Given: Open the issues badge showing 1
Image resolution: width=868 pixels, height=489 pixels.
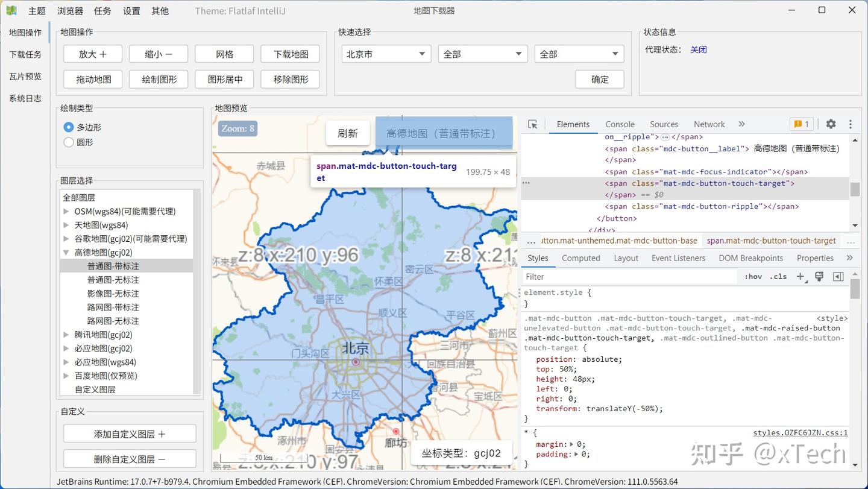Looking at the screenshot, I should coord(802,124).
